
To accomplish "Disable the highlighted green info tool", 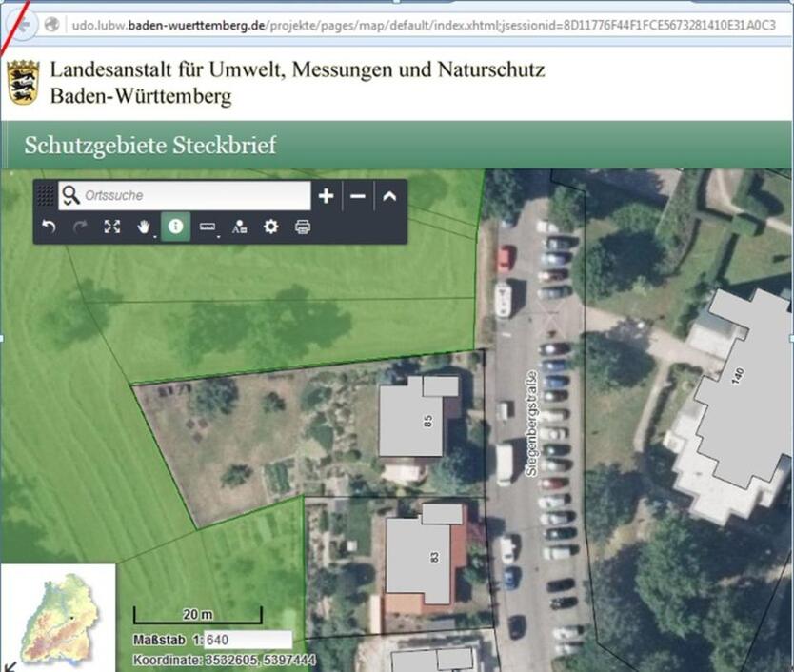I will click(175, 227).
